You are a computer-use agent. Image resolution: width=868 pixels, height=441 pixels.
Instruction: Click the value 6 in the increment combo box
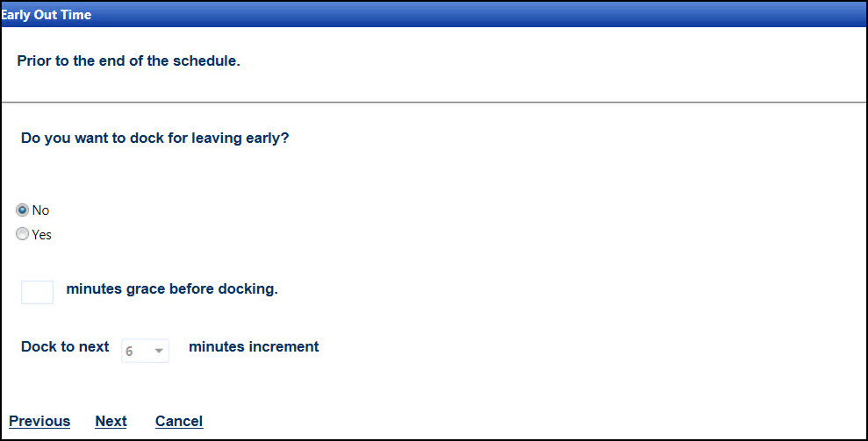(130, 351)
